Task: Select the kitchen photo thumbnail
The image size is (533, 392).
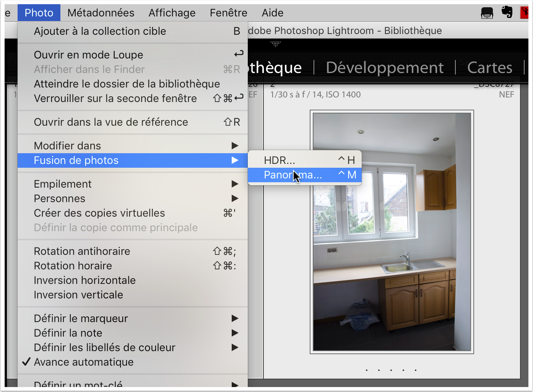Action: (x=392, y=232)
